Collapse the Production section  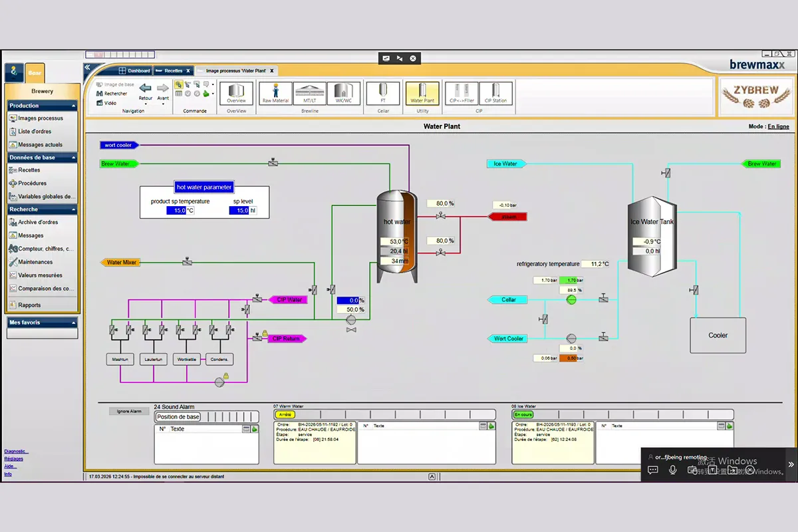click(74, 106)
